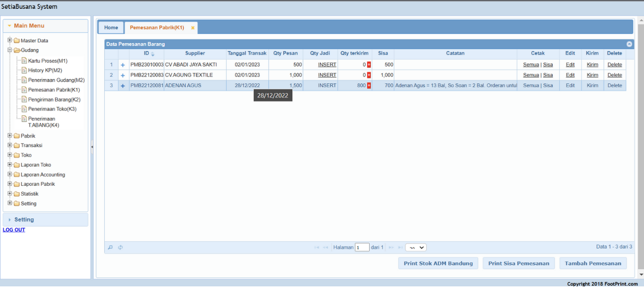Close the Pemesanan Pabrik(K1) tab
The image size is (644, 289).
[x=193, y=28]
